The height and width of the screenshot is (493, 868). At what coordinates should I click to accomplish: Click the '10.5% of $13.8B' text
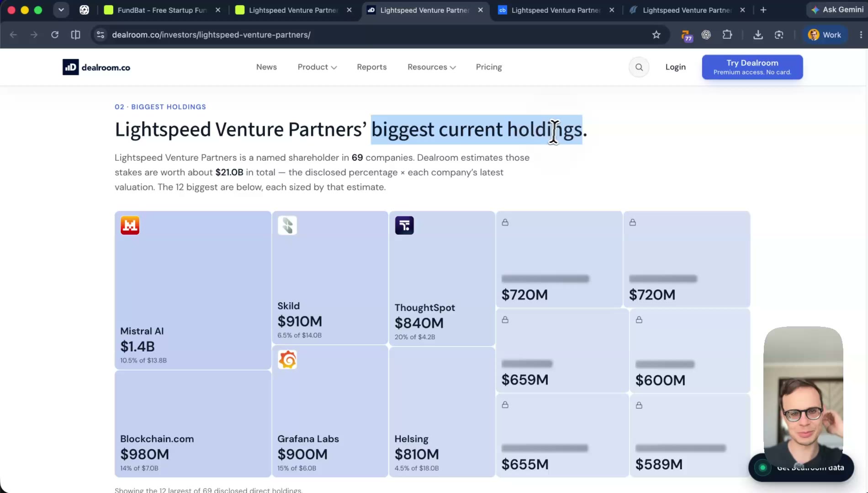tap(143, 360)
